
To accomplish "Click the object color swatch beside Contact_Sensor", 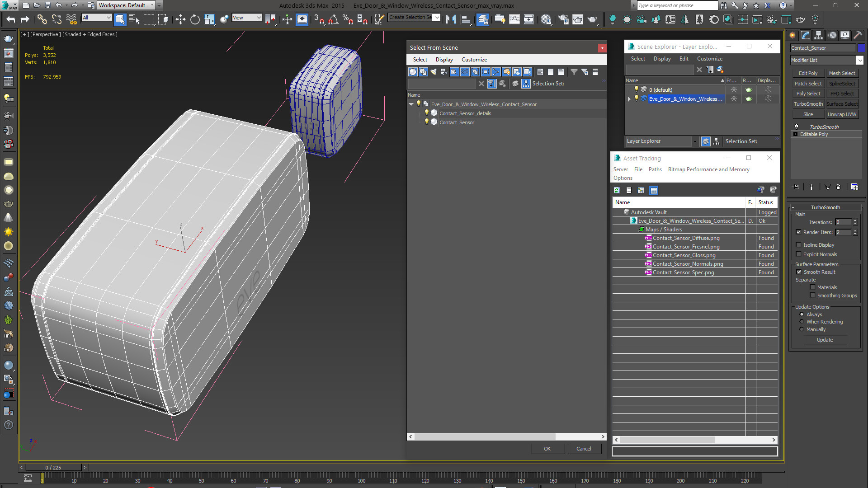I will click(861, 48).
